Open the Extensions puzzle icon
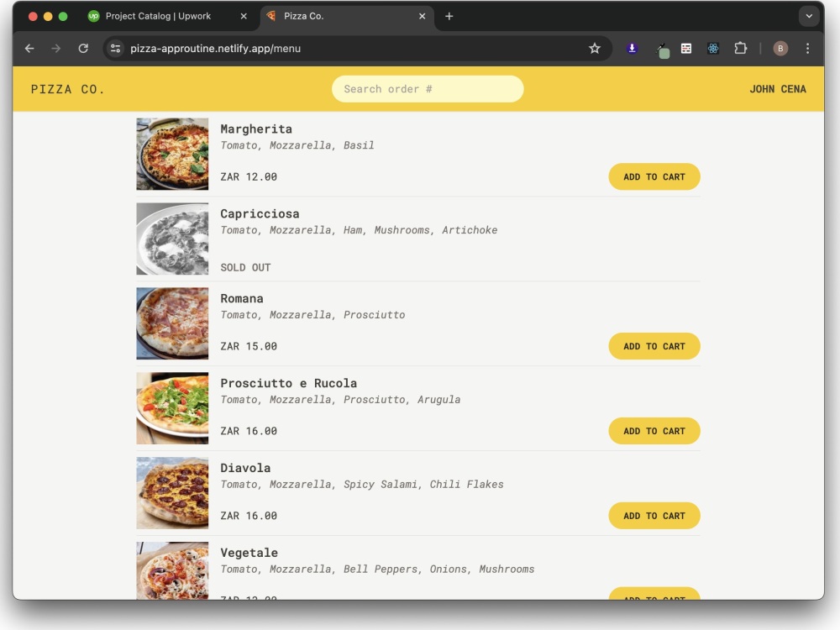 [740, 49]
